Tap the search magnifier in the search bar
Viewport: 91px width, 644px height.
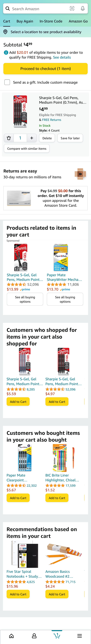[8, 8]
